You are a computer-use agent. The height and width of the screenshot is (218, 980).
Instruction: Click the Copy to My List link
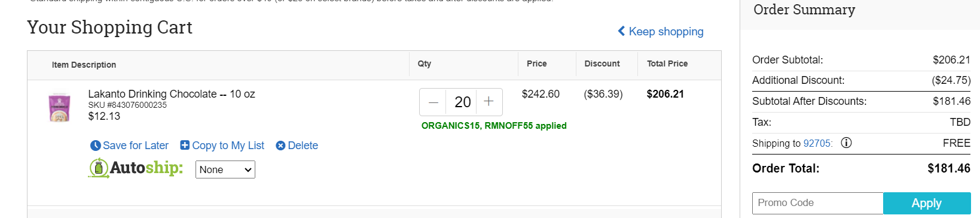[x=228, y=146]
